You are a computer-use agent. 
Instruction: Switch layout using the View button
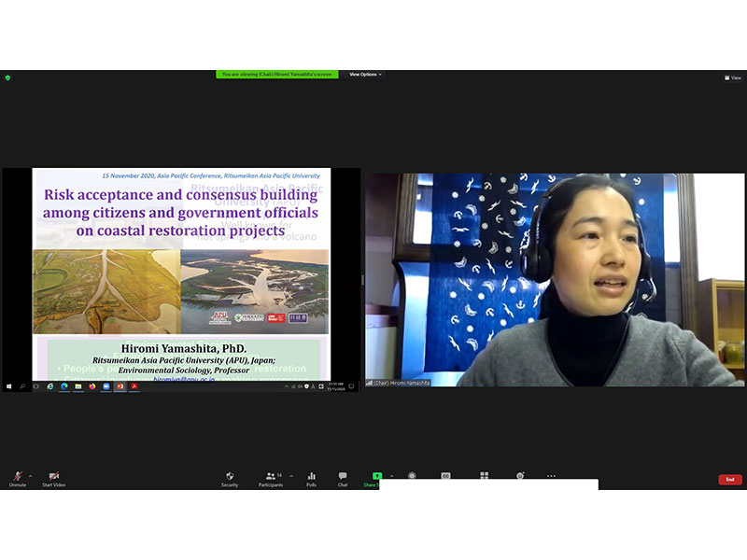click(x=732, y=77)
